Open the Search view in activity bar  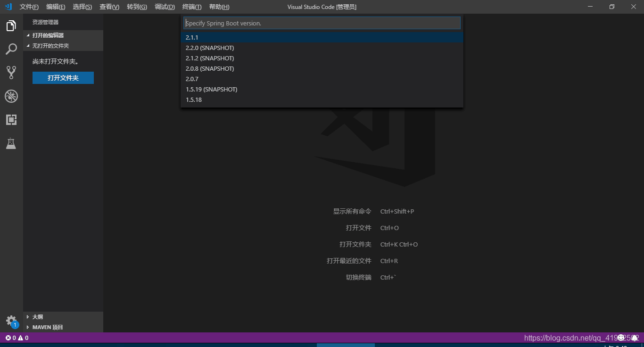[x=11, y=49]
